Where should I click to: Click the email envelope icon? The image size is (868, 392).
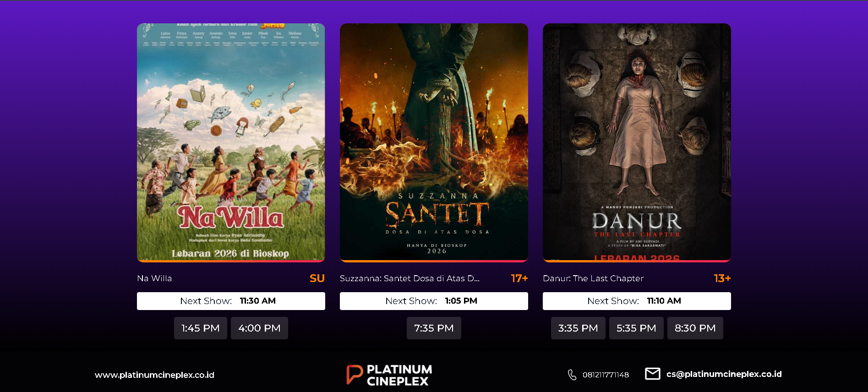coord(653,374)
